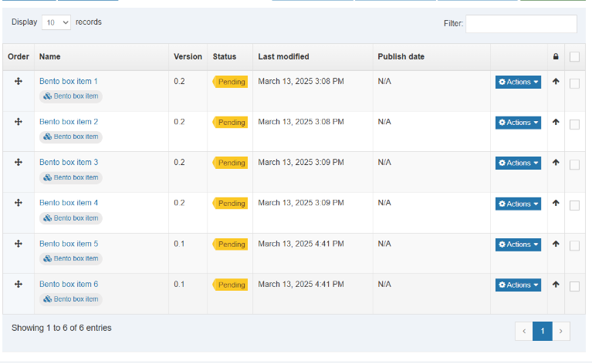Image resolution: width=592 pixels, height=364 pixels.
Task: Open the Bento box item 2 link
Action: point(69,121)
